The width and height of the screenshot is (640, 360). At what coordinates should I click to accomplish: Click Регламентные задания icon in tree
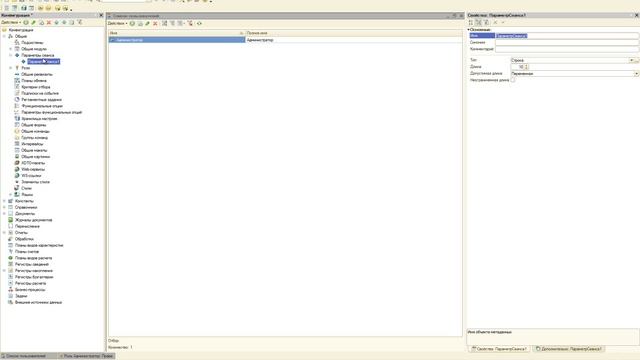coord(17,100)
